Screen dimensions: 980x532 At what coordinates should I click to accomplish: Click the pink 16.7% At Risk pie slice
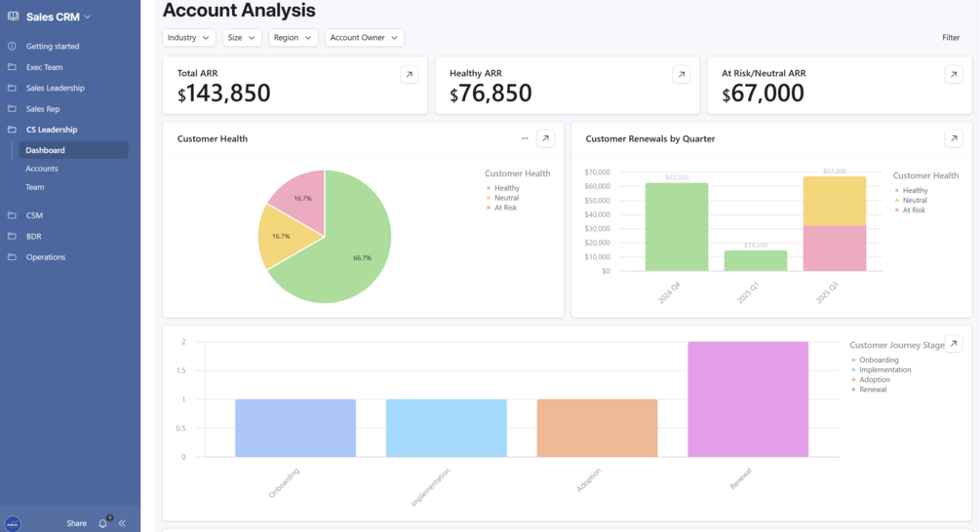(x=302, y=199)
